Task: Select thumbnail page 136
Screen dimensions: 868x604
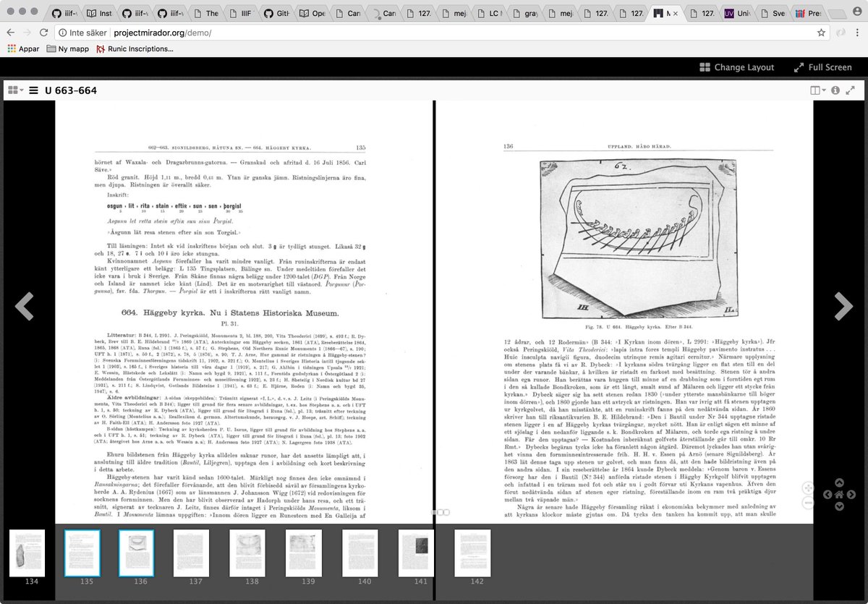Action: coord(136,553)
